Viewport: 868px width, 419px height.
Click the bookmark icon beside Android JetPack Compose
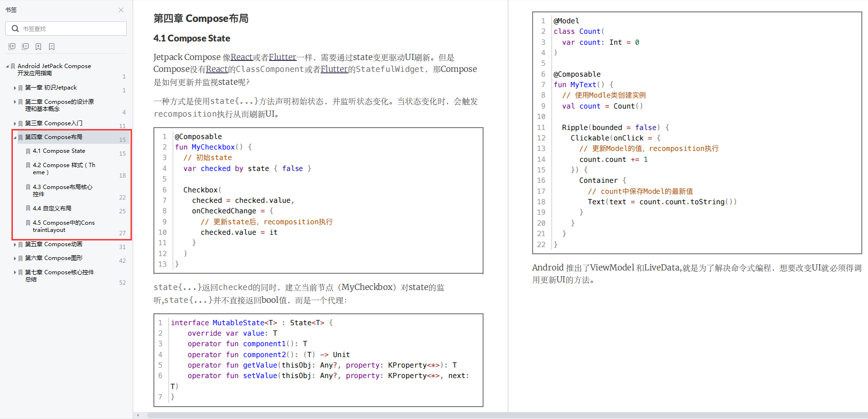pos(13,66)
